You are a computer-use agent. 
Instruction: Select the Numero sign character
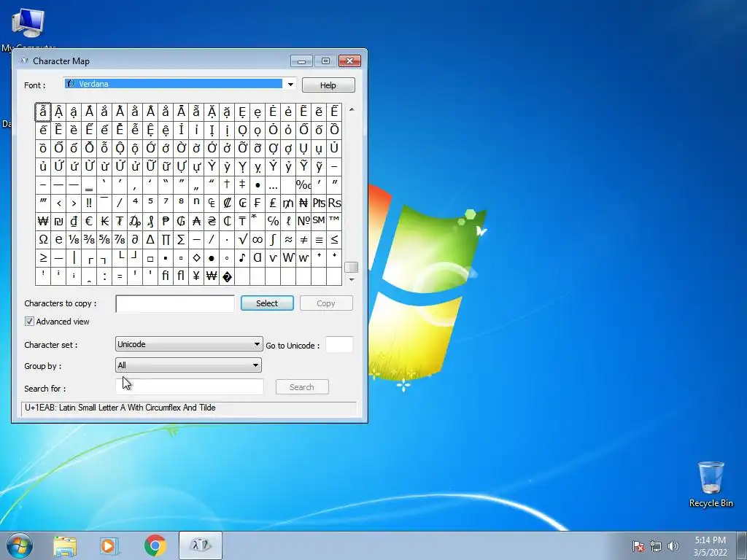[304, 222]
